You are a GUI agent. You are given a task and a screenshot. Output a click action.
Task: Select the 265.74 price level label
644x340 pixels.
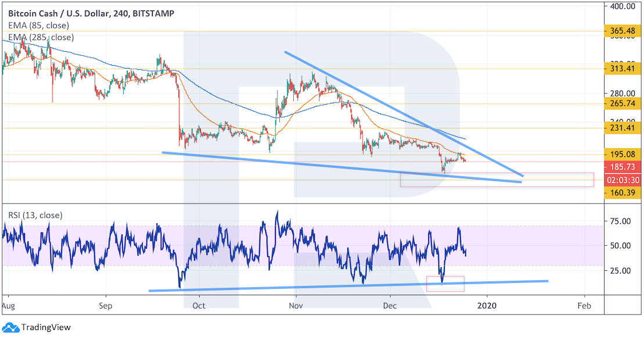[622, 104]
